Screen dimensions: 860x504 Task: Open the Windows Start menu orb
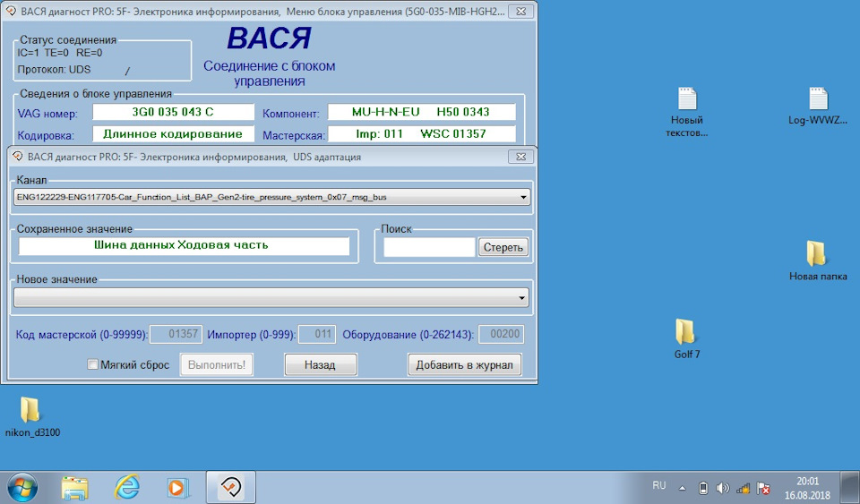(x=21, y=487)
